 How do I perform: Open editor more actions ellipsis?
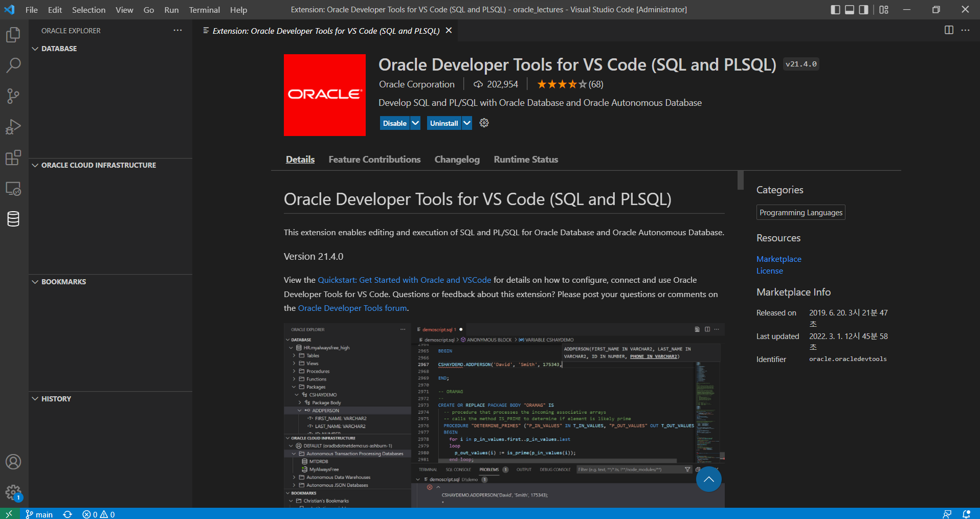point(965,30)
